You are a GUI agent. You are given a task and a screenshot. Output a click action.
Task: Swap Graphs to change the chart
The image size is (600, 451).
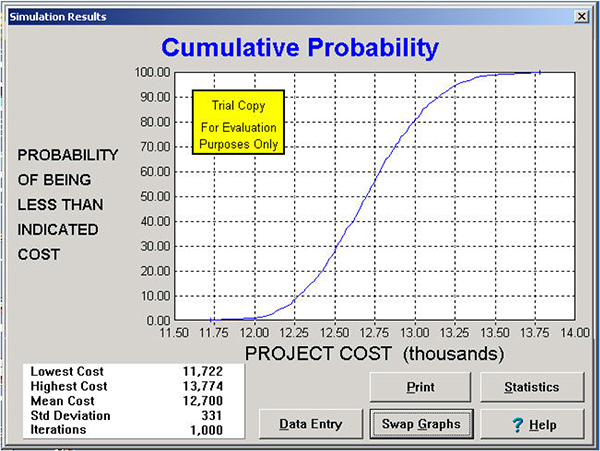[x=421, y=424]
